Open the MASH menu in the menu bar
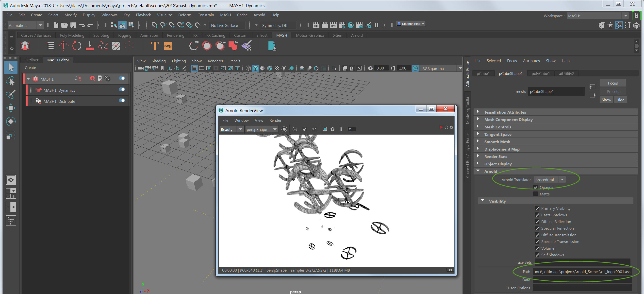Viewport: 644px width, 294px height. pos(225,15)
